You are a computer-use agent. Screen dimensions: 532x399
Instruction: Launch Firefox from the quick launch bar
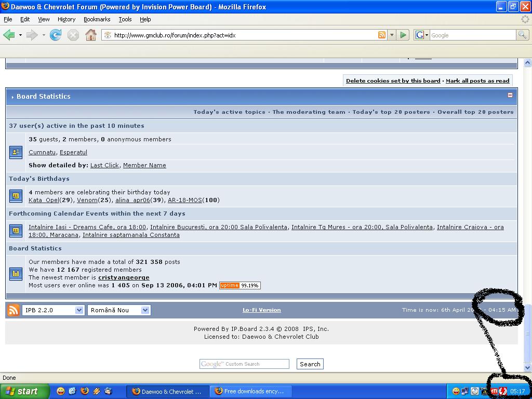pyautogui.click(x=85, y=391)
